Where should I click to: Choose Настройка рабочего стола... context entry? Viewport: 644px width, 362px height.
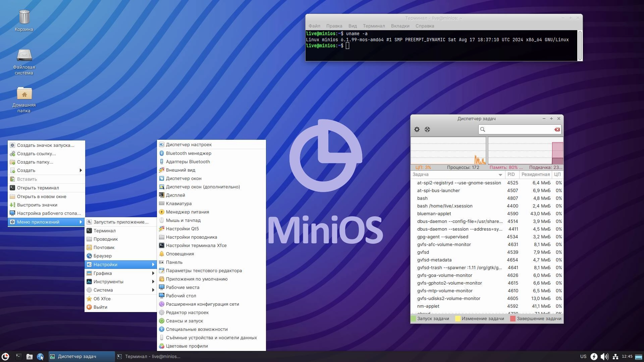(46, 213)
